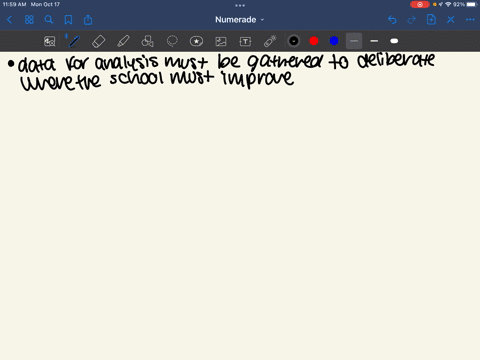
Task: Select the Pen tool
Action: [74, 41]
